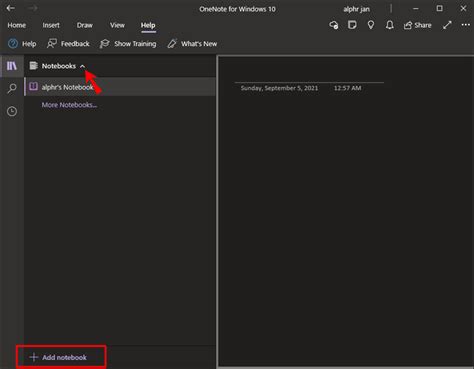Open the Feedback option
The width and height of the screenshot is (474, 369).
pos(68,44)
